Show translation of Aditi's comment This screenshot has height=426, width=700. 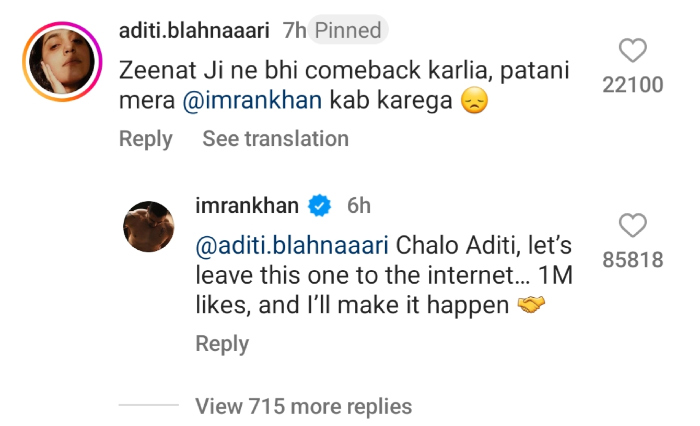(x=275, y=139)
